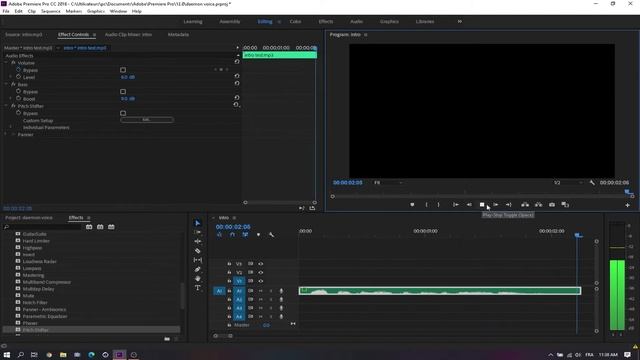Expand the Level parameter under Volume

11,77
